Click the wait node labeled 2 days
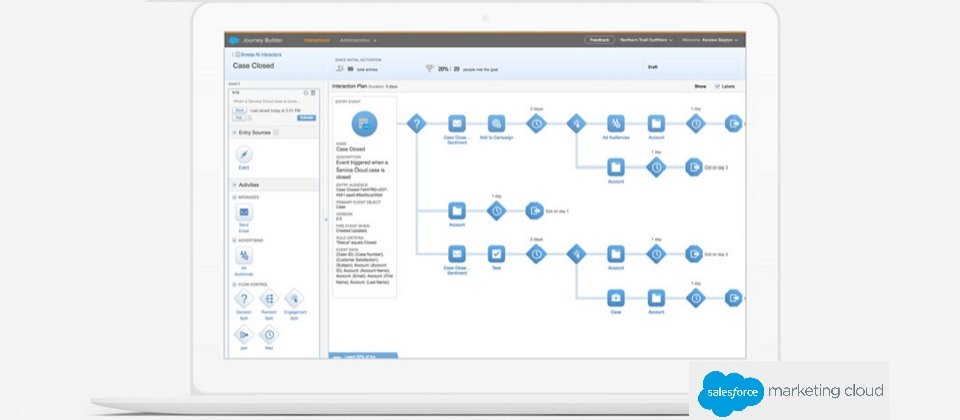Screen dimensions: 960x420 tap(536, 124)
